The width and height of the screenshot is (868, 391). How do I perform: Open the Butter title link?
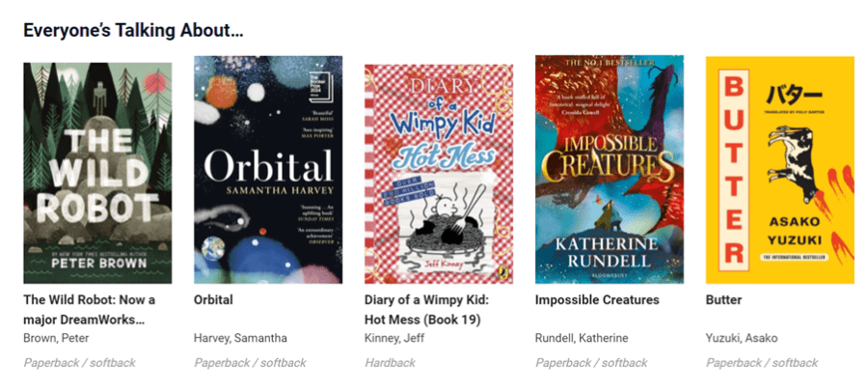(x=723, y=299)
